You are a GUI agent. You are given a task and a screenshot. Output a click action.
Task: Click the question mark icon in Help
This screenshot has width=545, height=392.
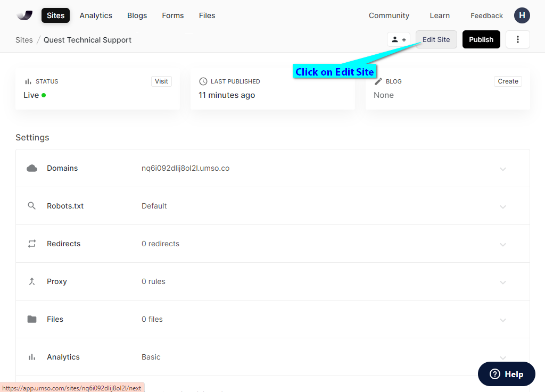click(494, 374)
